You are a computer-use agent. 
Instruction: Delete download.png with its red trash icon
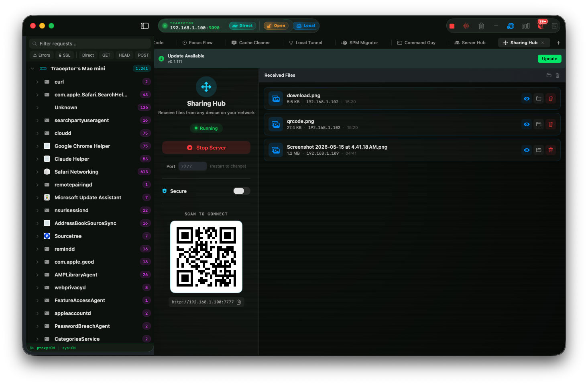tap(551, 98)
